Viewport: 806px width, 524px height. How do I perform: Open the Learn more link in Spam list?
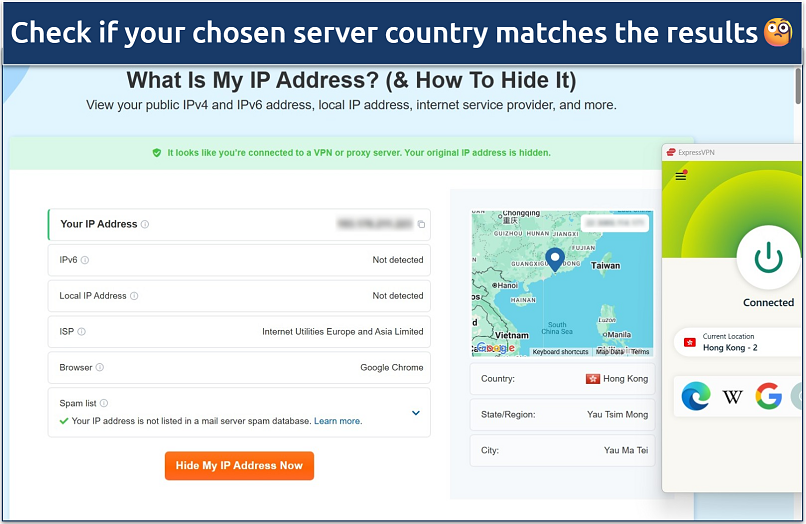pyautogui.click(x=338, y=422)
